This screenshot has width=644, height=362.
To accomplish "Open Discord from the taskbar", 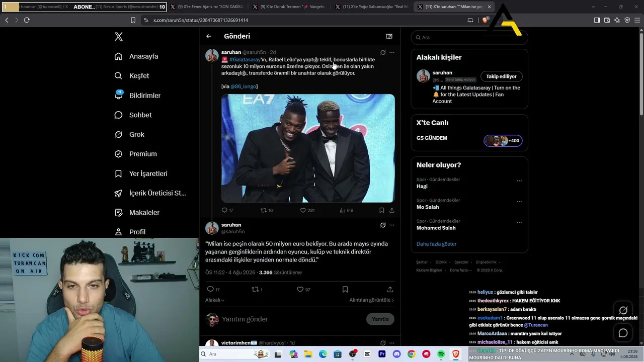I will [397, 354].
